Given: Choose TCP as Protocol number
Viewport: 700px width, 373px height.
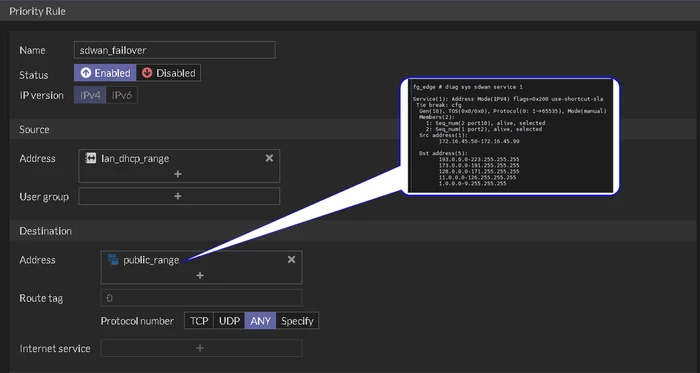Looking at the screenshot, I should [199, 321].
